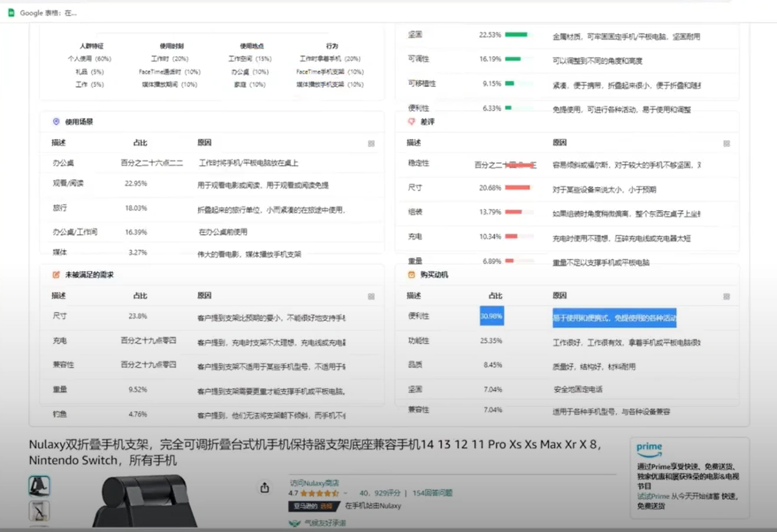Click the Google Sheets tab icon
Viewport: 777px width, 532px height.
tap(11, 12)
